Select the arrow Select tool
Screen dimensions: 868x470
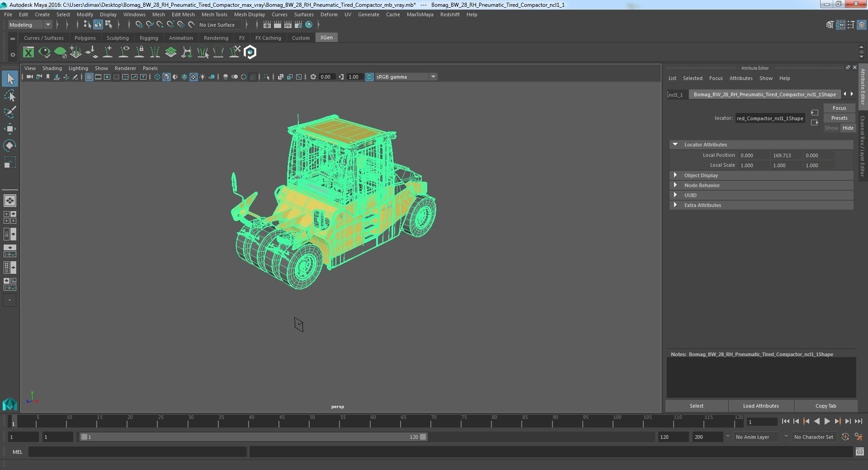pyautogui.click(x=10, y=79)
